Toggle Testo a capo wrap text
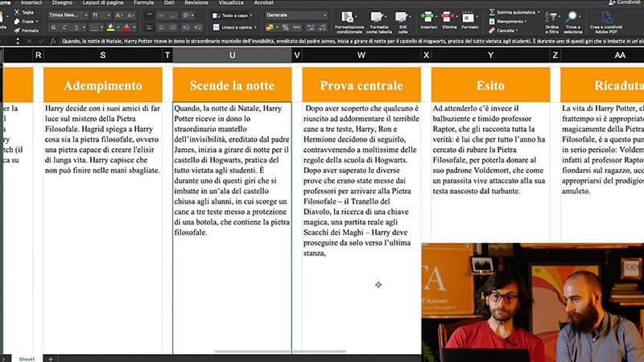This screenshot has width=644, height=362. point(233,15)
